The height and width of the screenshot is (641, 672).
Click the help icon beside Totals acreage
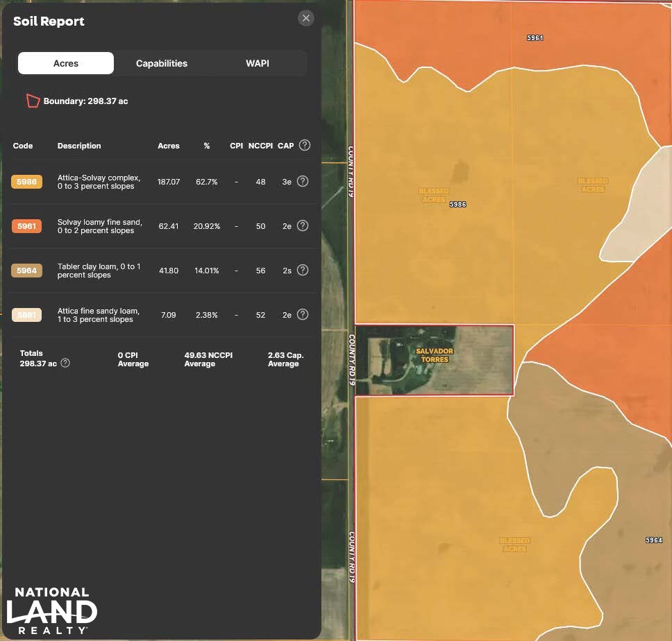[65, 363]
